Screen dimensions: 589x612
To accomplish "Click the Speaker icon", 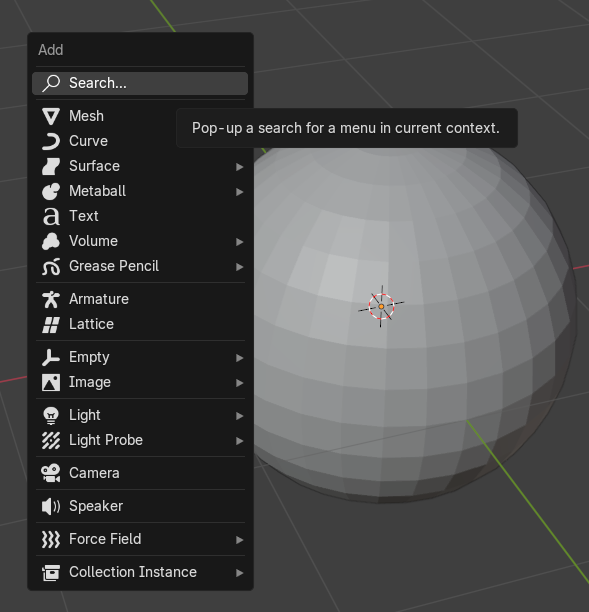I will 51,506.
